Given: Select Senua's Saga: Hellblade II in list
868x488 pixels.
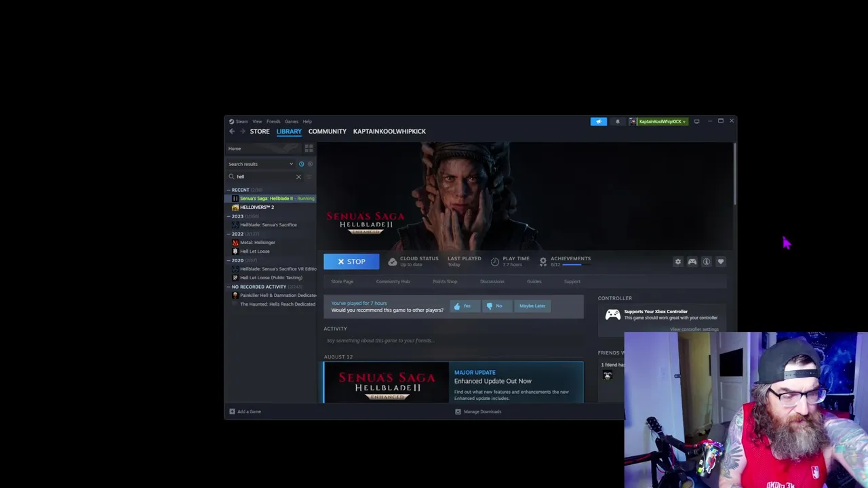Looking at the screenshot, I should tap(271, 199).
